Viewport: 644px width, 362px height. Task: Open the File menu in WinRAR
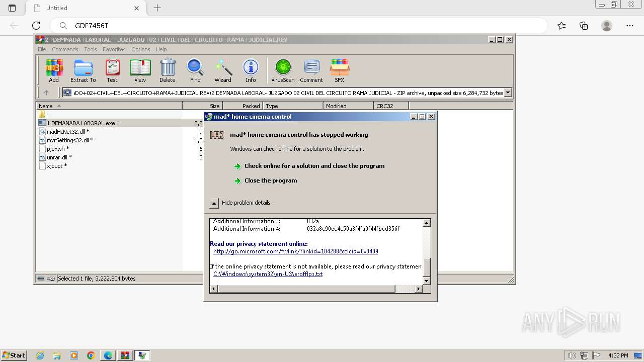click(42, 49)
